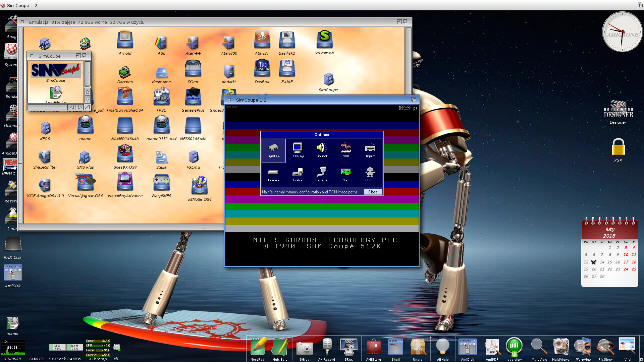Open the KEGS drawer
The width and height of the screenshot is (644, 362).
coord(45,131)
